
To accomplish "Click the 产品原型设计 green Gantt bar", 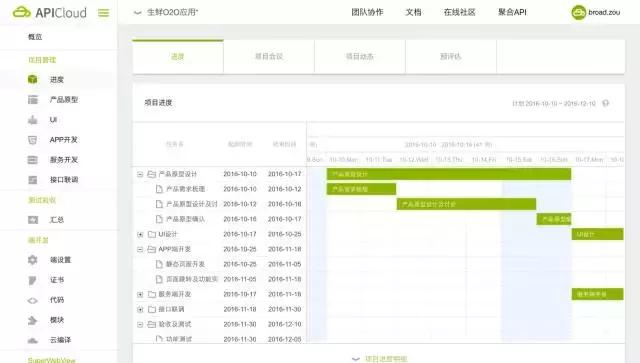I will coord(449,174).
